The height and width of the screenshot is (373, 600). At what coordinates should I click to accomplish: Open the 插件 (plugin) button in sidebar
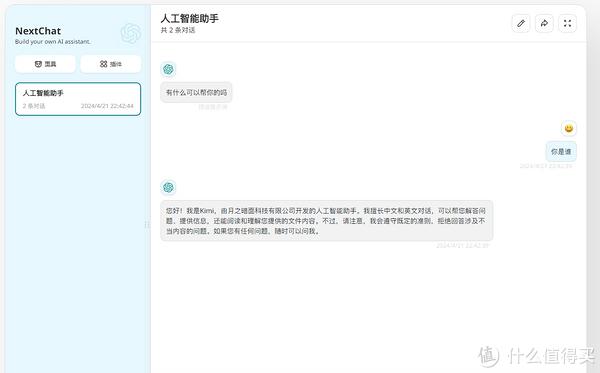click(x=111, y=64)
